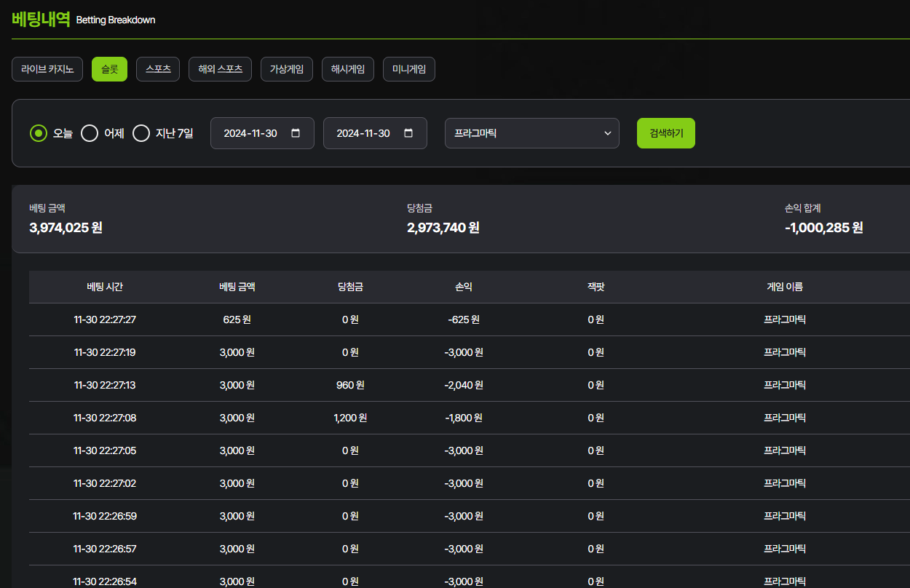
Task: Select the 오늘 radio button
Action: [39, 133]
